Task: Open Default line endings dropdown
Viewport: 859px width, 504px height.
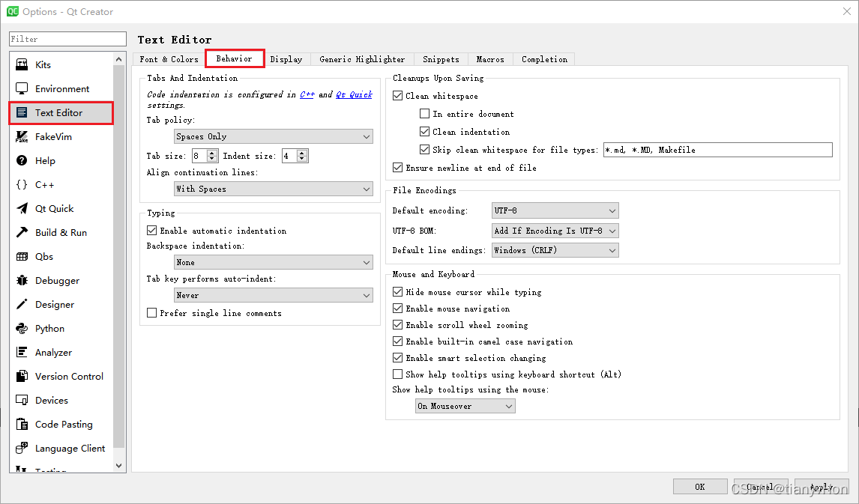Action: click(555, 250)
